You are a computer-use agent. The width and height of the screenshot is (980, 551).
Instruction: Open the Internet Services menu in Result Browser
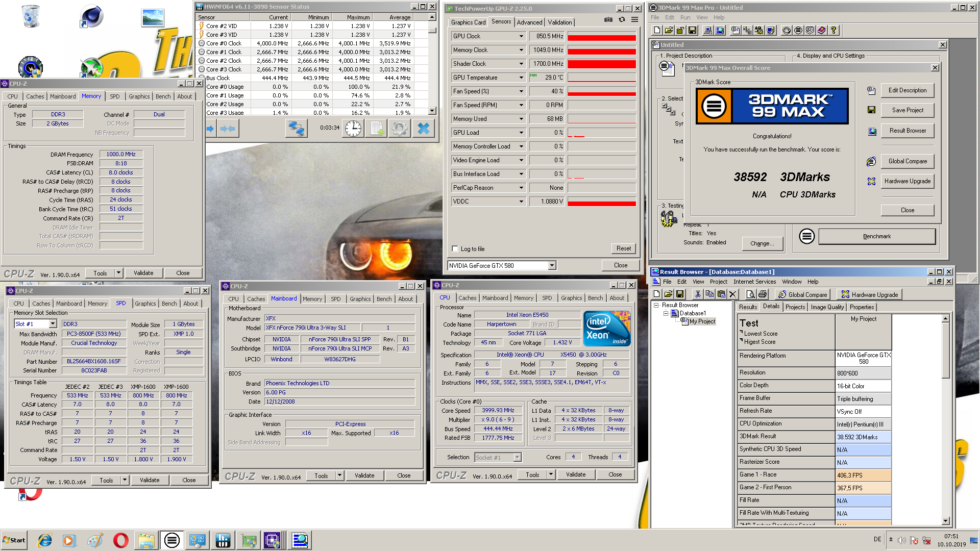[x=754, y=282]
